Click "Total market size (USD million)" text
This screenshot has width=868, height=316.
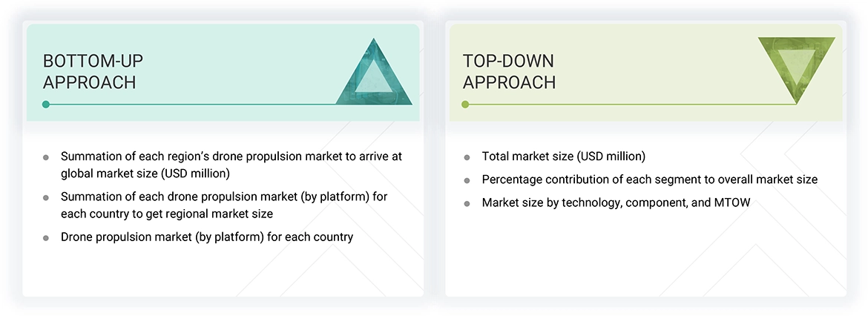(563, 157)
